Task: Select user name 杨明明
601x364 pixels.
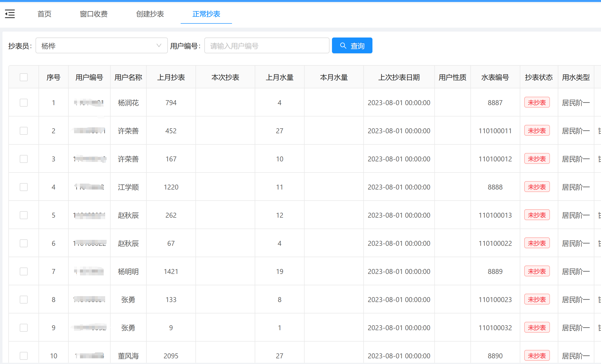Action: pos(128,271)
